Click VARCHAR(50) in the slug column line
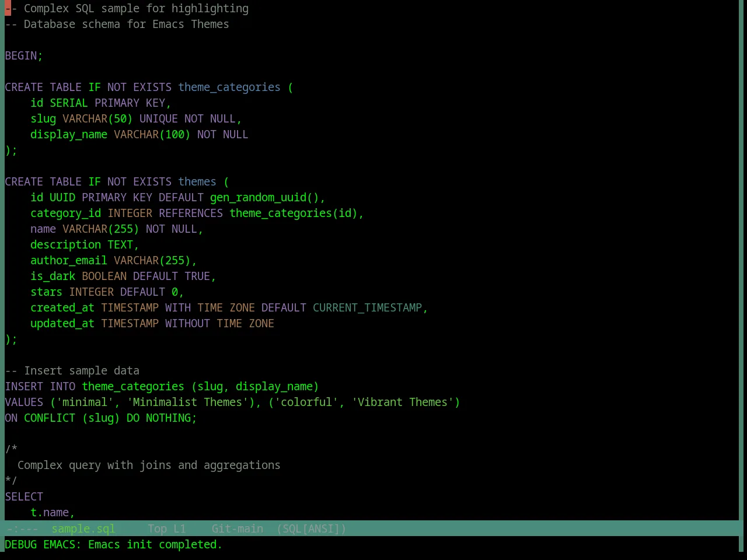The image size is (747, 560). (x=97, y=119)
